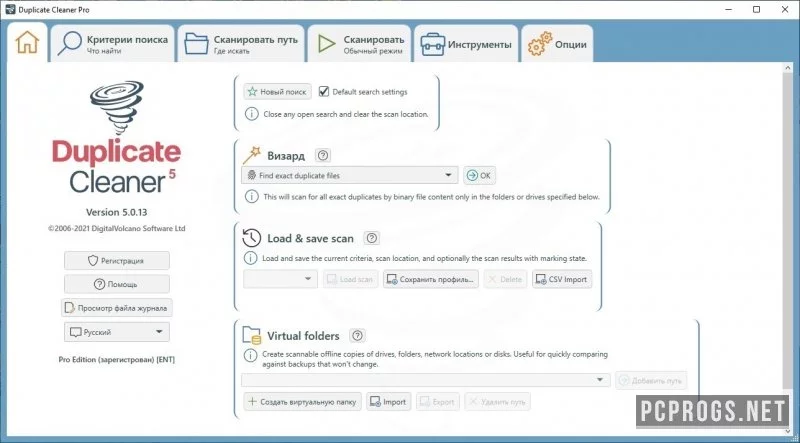
Task: Click the document icon on Просмотр файла журнала
Action: (x=70, y=308)
